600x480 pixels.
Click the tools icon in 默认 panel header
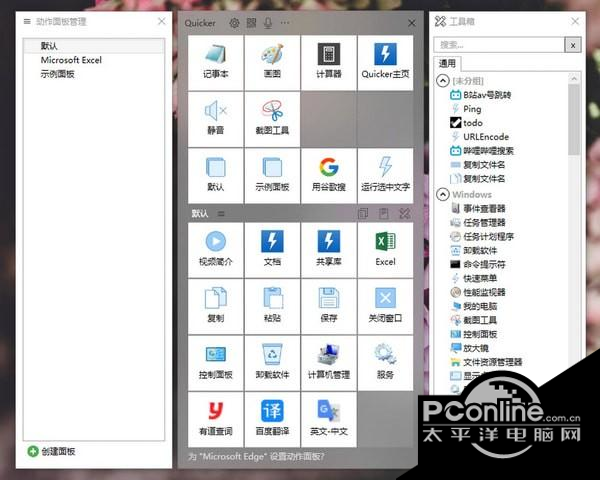(404, 213)
